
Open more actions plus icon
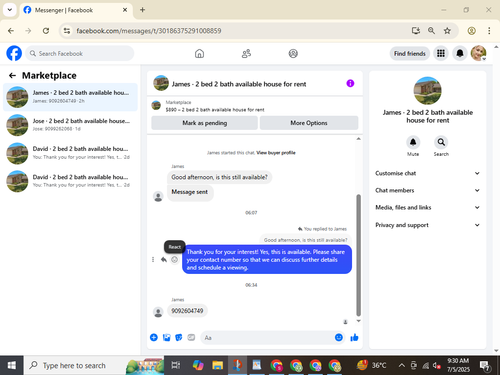click(154, 337)
